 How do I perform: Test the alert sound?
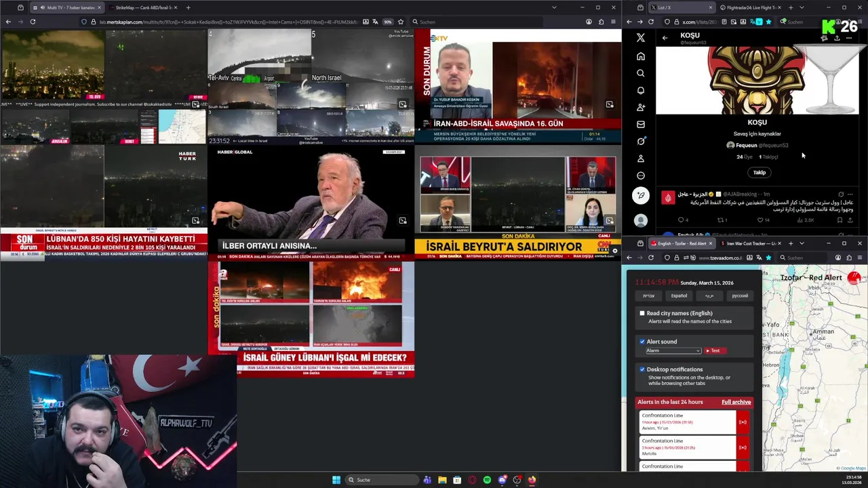pyautogui.click(x=715, y=350)
